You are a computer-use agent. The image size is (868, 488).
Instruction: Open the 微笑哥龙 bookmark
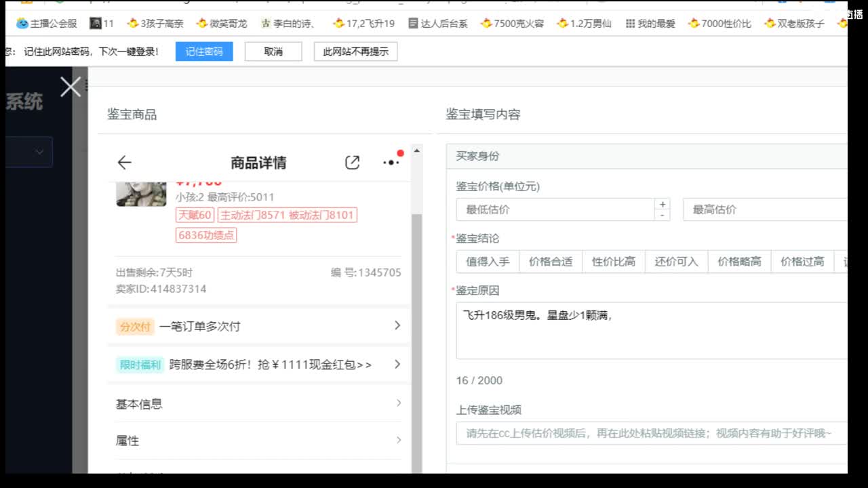pyautogui.click(x=223, y=24)
